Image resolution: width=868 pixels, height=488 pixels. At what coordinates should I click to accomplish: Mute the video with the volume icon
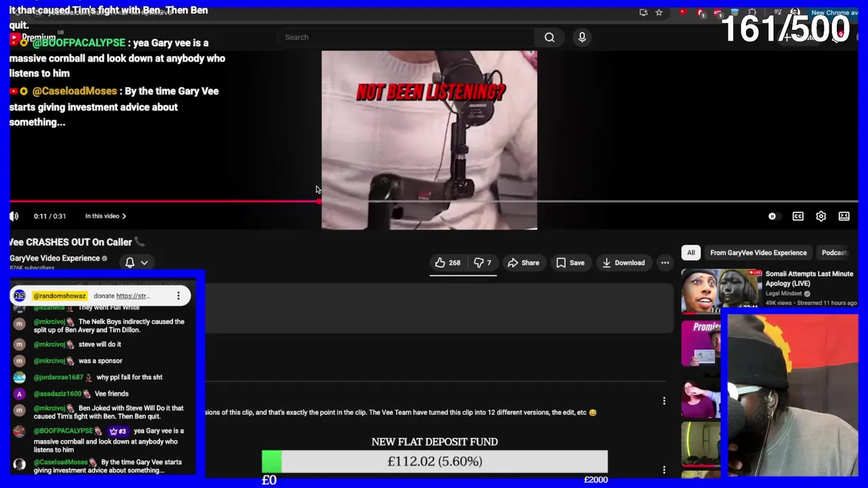click(14, 216)
